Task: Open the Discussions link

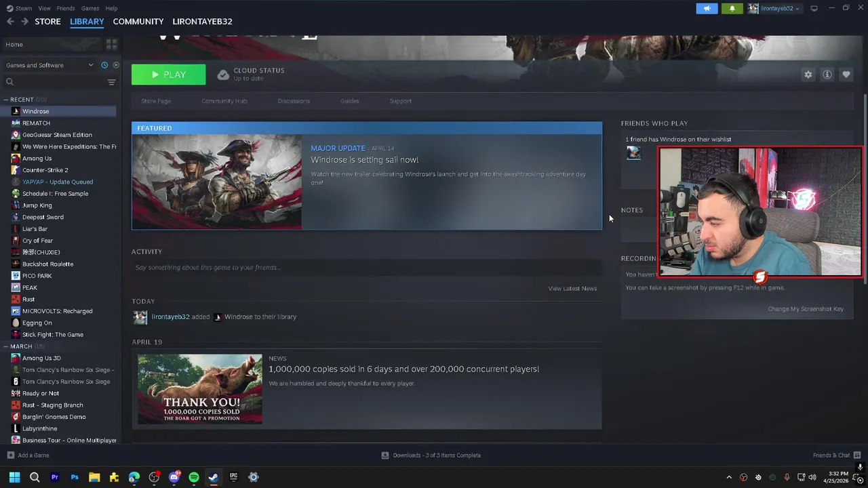Action: (294, 101)
